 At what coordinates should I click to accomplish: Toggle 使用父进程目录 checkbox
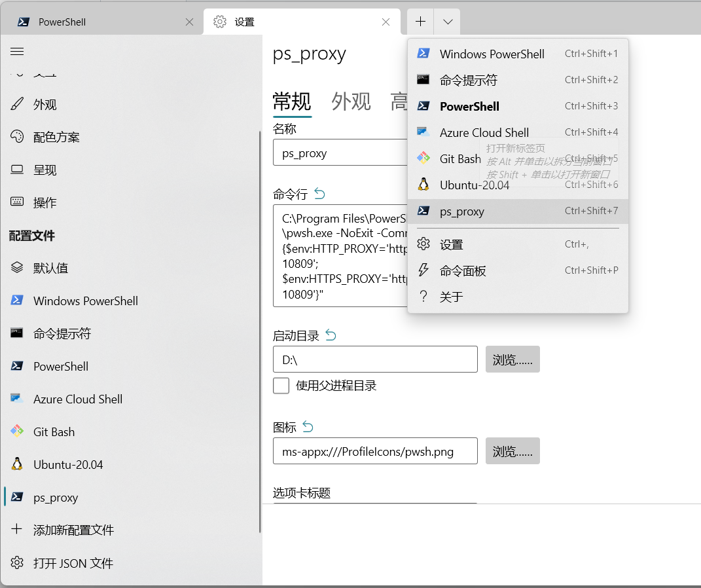pos(281,386)
